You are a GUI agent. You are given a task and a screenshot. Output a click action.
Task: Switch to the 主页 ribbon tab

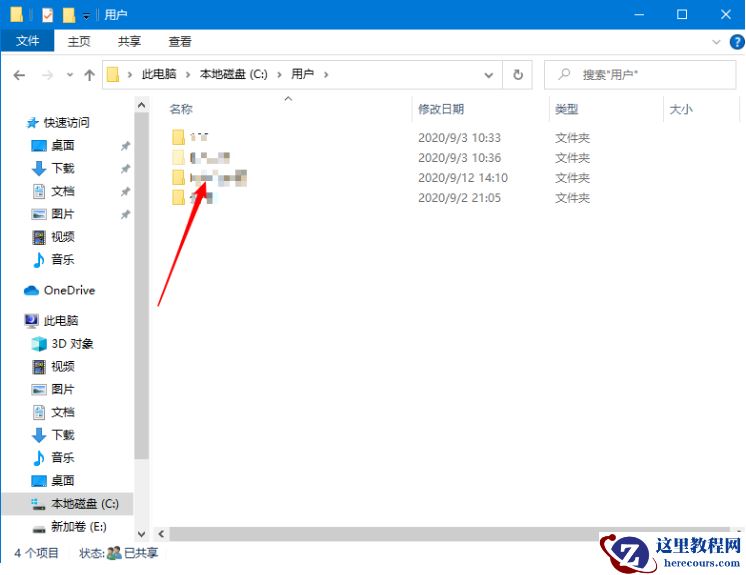pos(79,41)
